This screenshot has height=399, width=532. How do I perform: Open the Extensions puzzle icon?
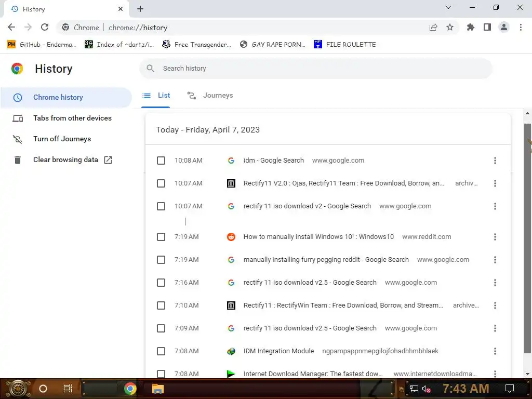(x=471, y=27)
